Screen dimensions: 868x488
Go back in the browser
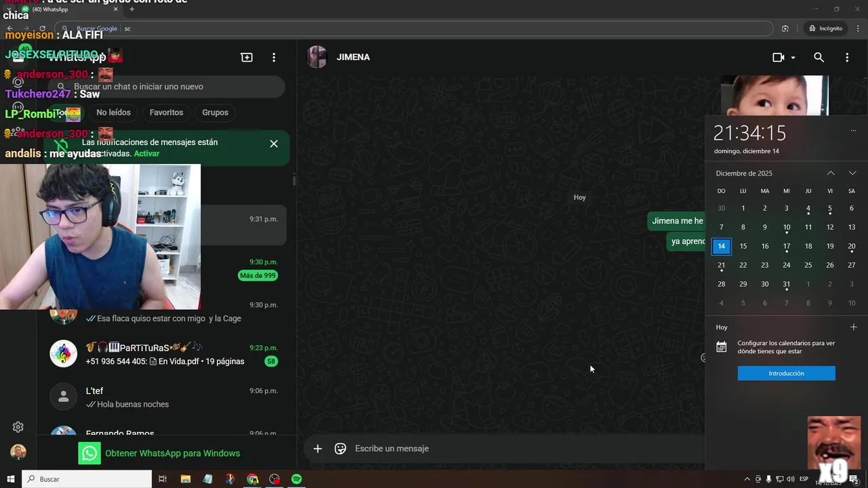point(9,28)
